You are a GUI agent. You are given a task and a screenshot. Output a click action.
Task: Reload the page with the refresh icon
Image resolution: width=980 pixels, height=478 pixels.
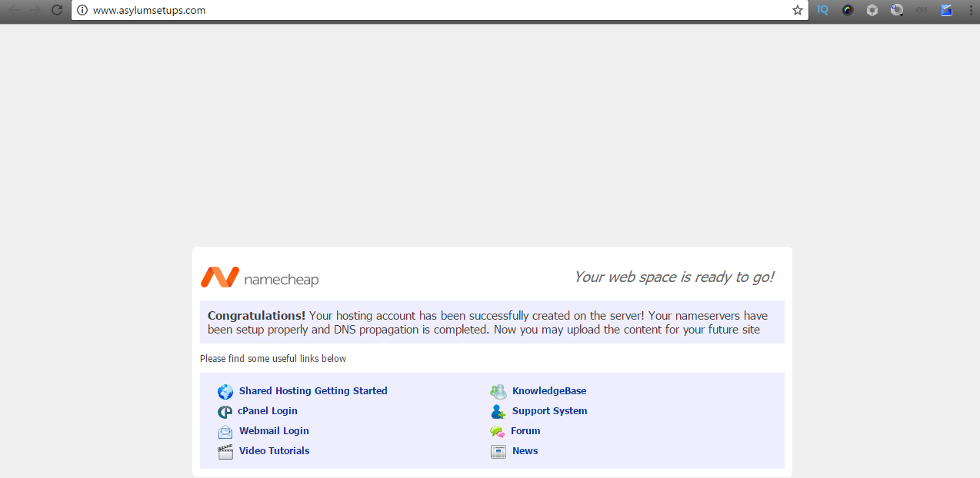tap(57, 10)
